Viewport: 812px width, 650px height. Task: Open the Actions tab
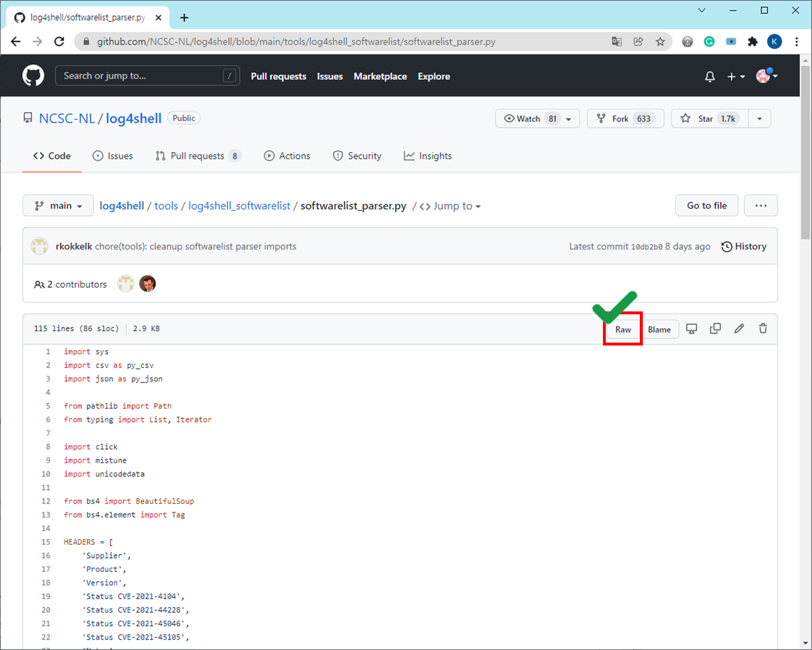click(287, 156)
